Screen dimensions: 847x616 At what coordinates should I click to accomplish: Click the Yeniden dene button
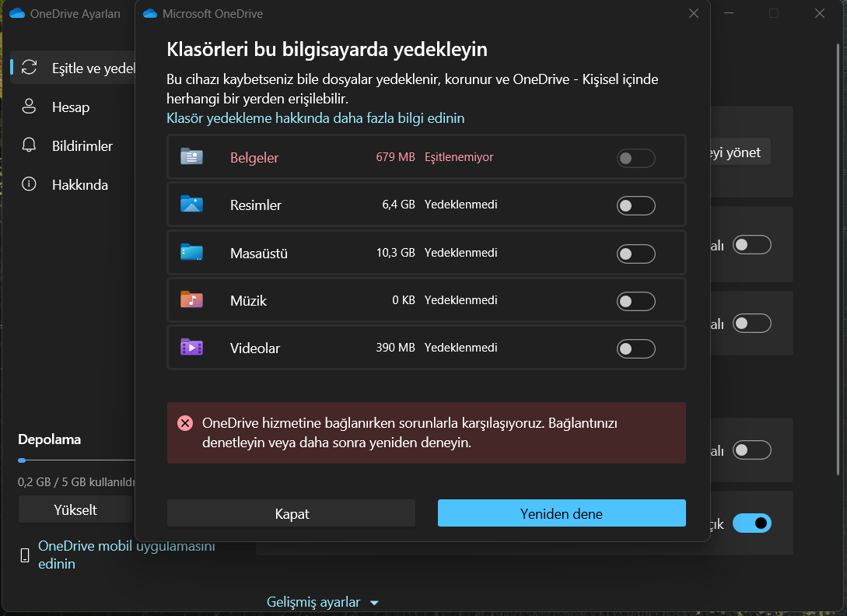click(562, 513)
